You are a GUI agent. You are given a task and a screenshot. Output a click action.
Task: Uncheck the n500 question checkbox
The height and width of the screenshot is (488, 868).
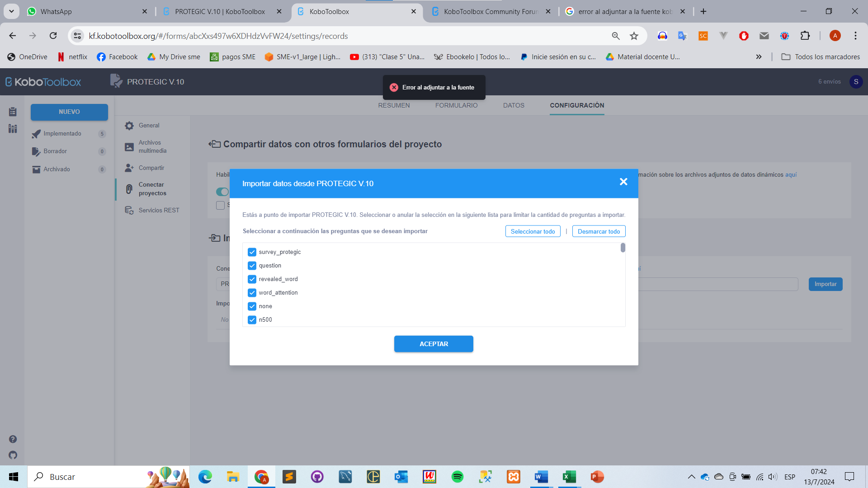point(252,320)
